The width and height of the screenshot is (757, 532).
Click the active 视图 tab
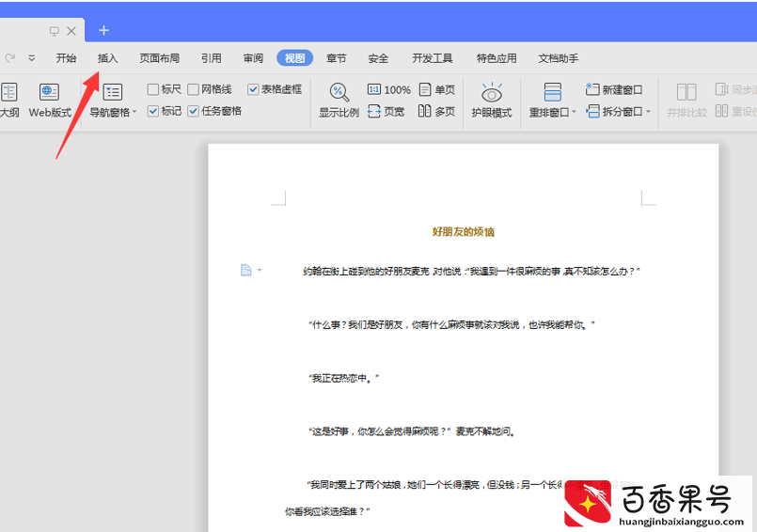(x=294, y=58)
